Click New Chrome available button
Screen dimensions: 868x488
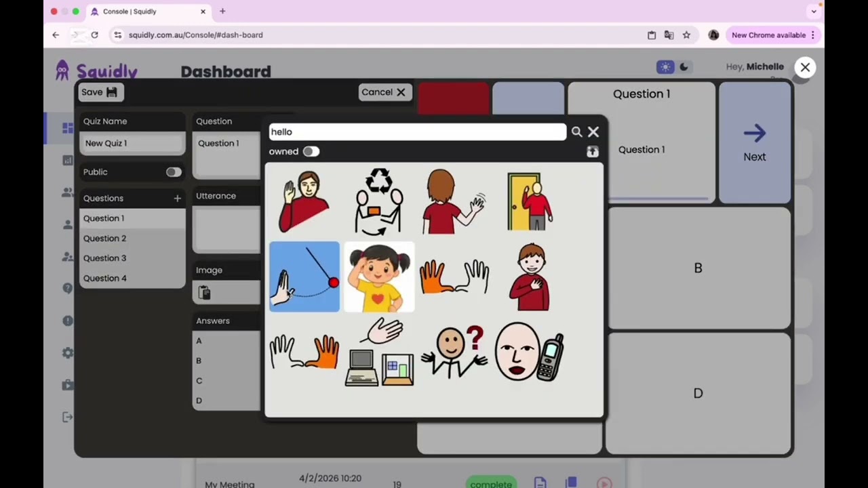[773, 35]
